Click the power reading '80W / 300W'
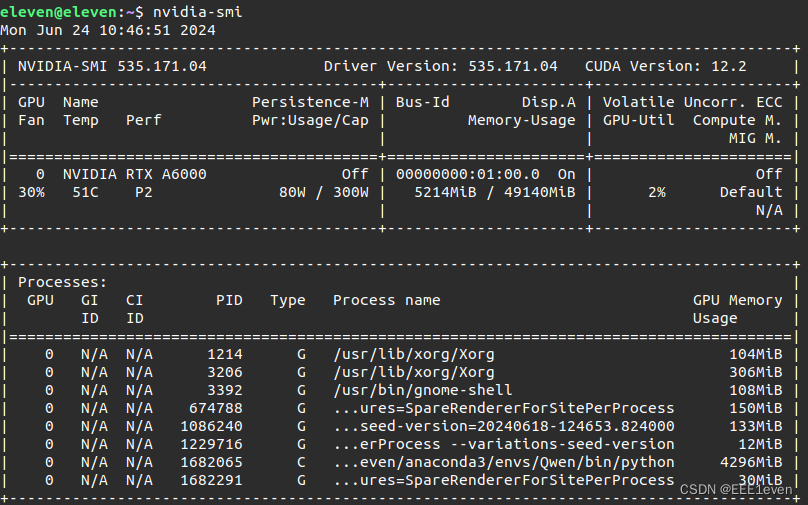The height and width of the screenshot is (505, 808). coord(324,192)
